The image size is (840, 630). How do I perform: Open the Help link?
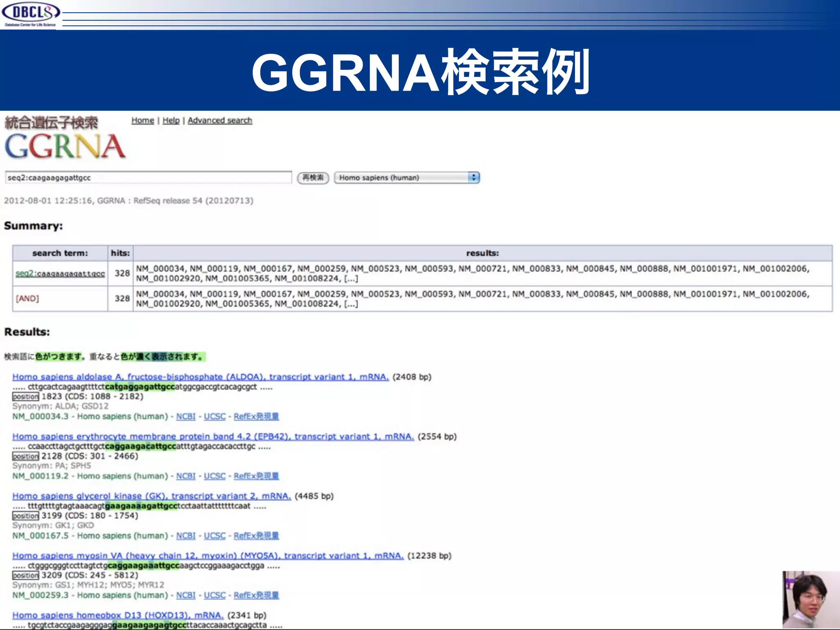coord(171,121)
